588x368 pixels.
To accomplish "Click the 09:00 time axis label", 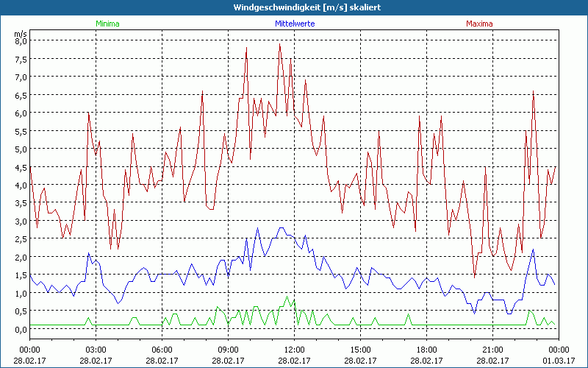I will pyautogui.click(x=229, y=350).
